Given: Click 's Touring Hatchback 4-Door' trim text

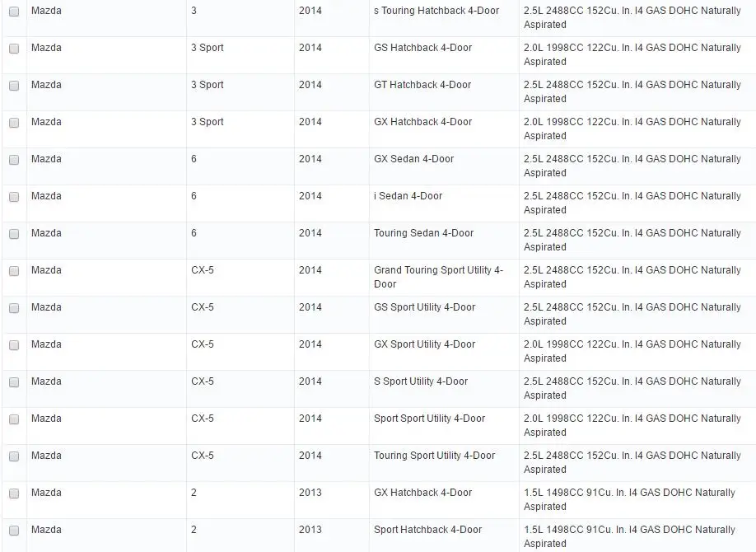Looking at the screenshot, I should (436, 11).
